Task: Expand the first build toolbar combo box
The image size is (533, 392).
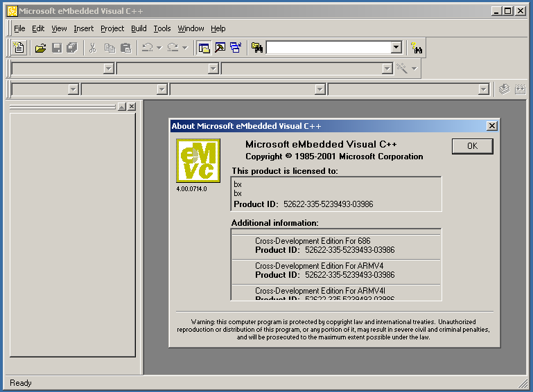Action: pyautogui.click(x=73, y=89)
